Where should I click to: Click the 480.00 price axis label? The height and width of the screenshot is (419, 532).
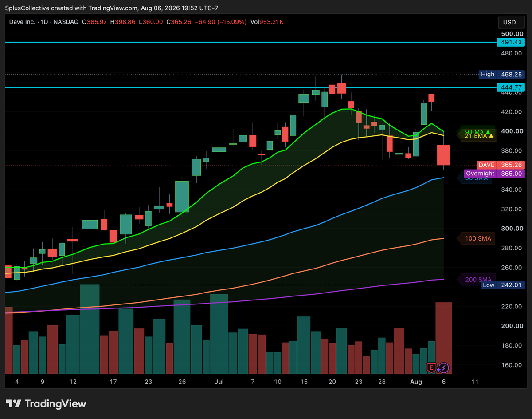[x=512, y=53]
